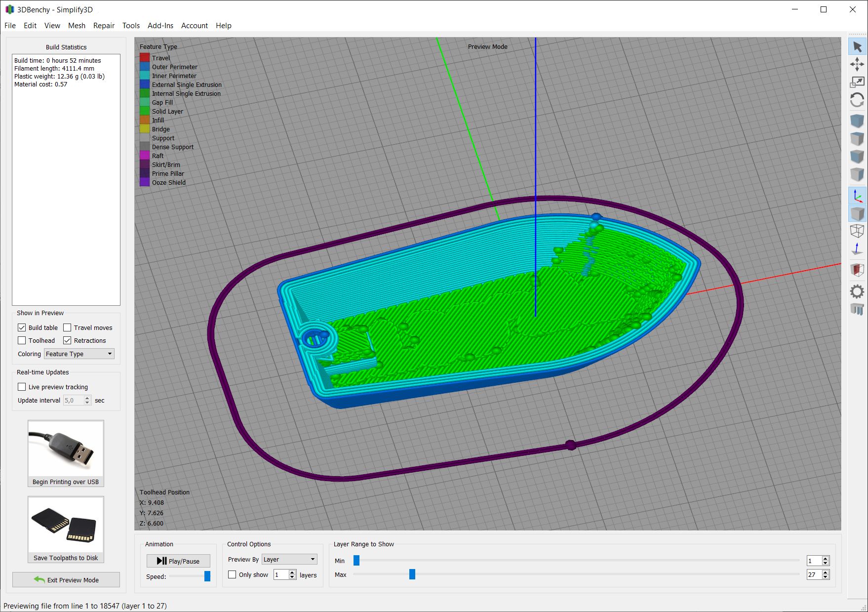Image resolution: width=868 pixels, height=612 pixels.
Task: Open the Account menu
Action: (195, 25)
